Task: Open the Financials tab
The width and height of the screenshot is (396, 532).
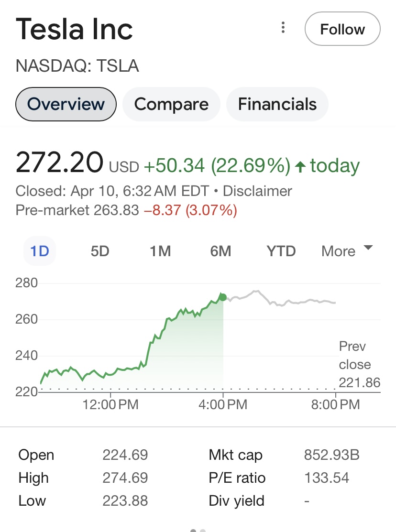Action: [277, 104]
